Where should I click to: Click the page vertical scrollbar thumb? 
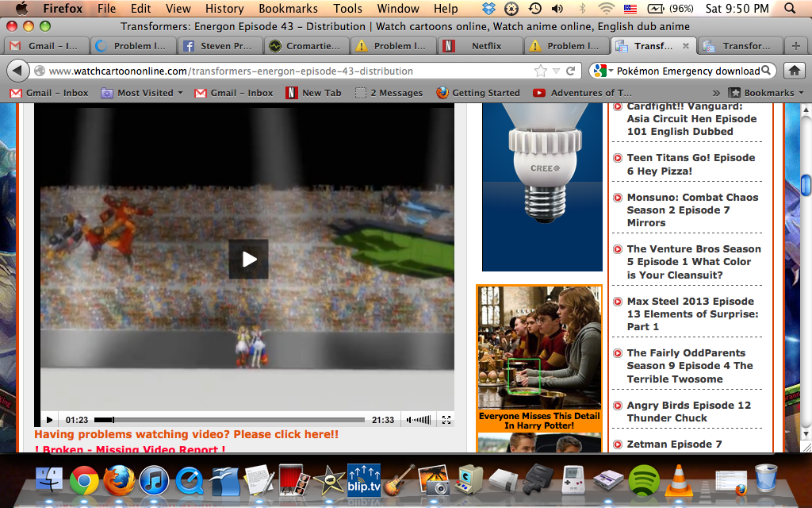point(806,186)
